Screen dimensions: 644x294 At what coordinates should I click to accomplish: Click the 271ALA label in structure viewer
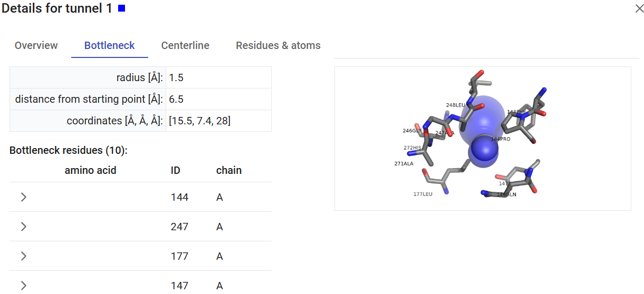click(x=403, y=164)
